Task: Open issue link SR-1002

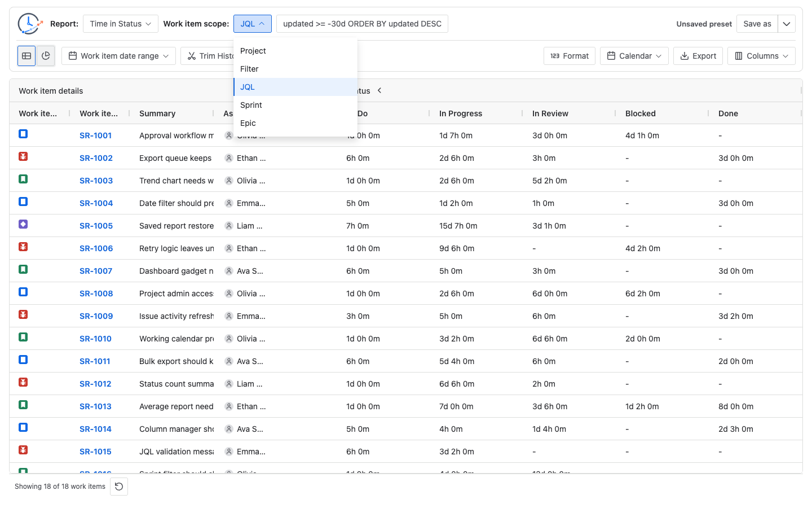Action: [x=96, y=158]
